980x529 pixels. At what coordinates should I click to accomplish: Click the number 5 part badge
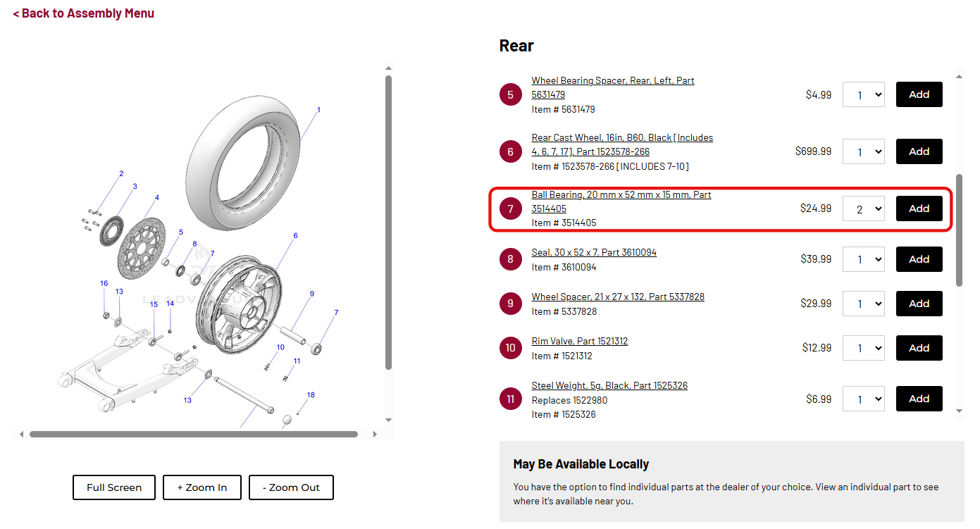click(511, 94)
